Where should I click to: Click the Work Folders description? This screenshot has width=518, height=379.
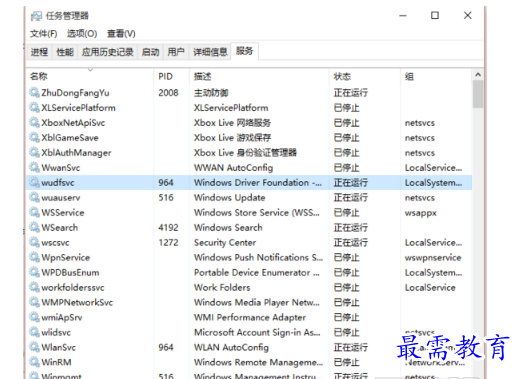(222, 288)
